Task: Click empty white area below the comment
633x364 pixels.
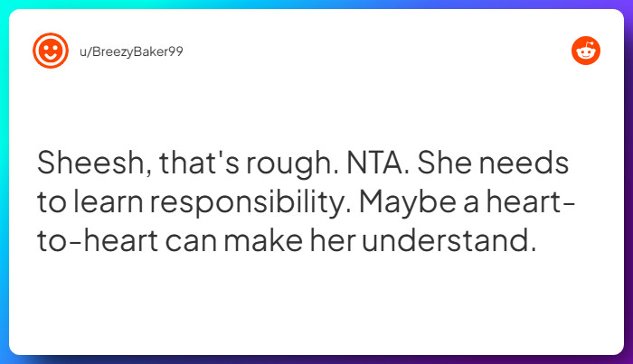Action: coord(316,307)
